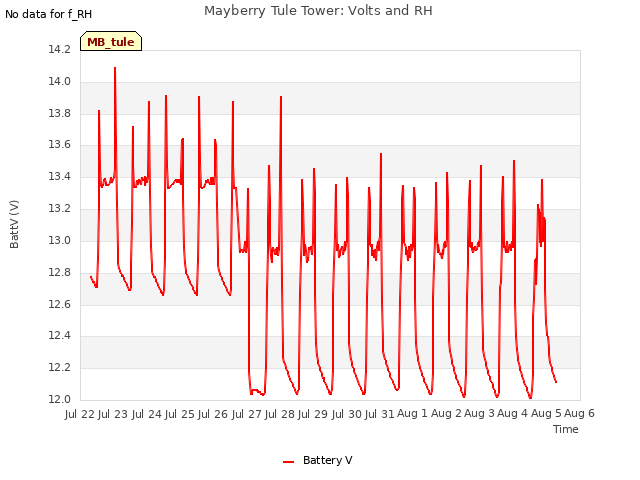This screenshot has height=480, width=640.
Task: Click the 'No data for f_RH' notice
Action: [49, 14]
